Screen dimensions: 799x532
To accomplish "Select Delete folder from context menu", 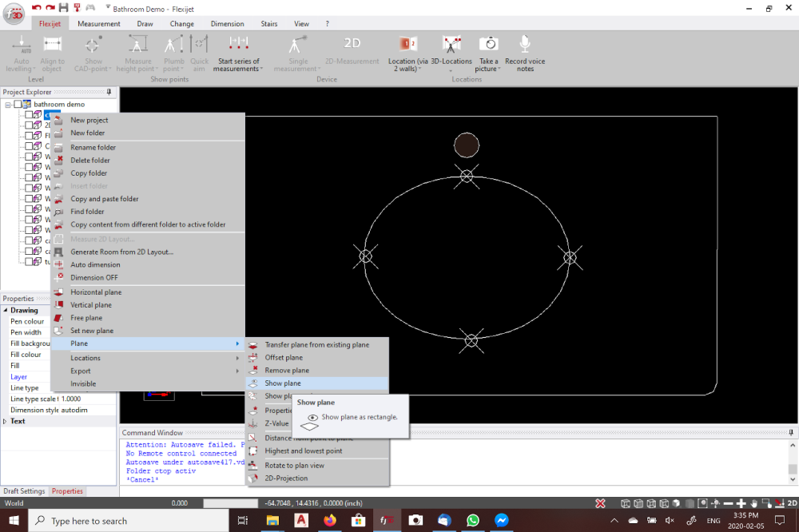I will coord(89,161).
